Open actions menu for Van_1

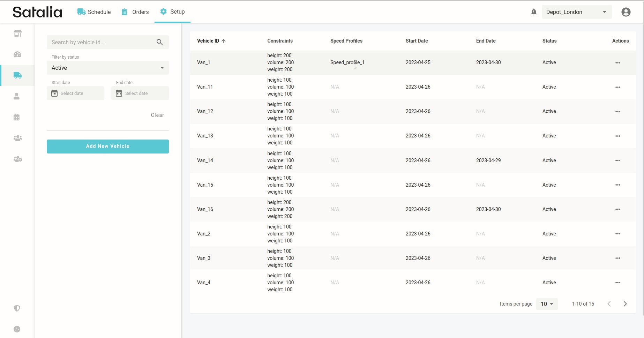617,63
